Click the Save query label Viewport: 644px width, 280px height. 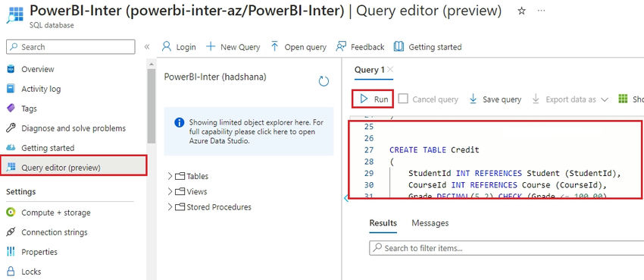tap(502, 99)
